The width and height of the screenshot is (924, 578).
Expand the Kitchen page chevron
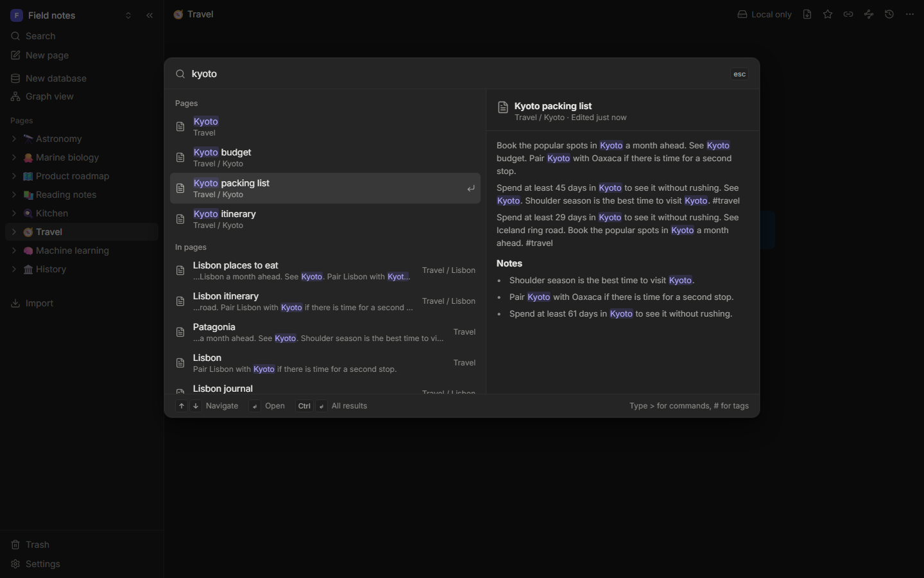pyautogui.click(x=14, y=213)
